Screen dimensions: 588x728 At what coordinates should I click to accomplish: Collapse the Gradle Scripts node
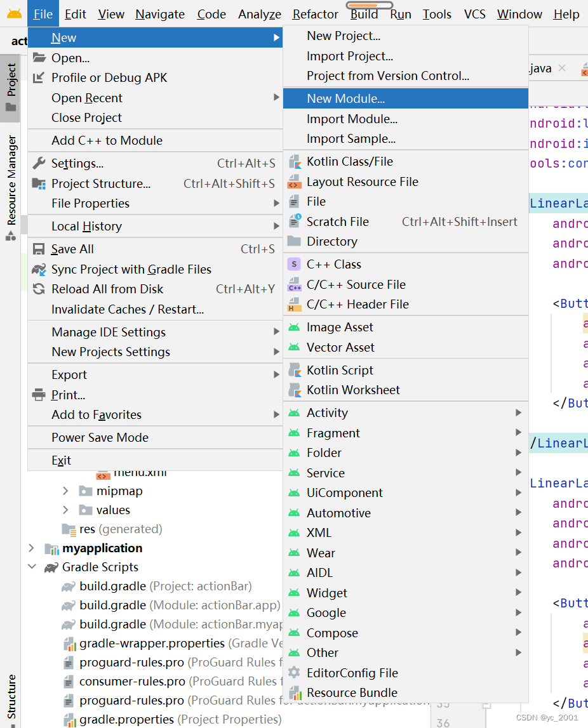pyautogui.click(x=33, y=567)
